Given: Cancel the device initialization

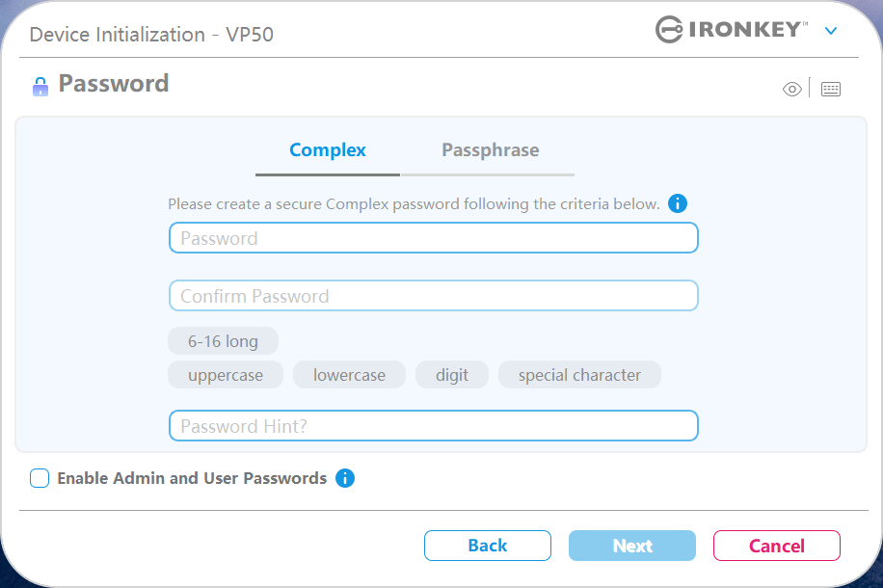Looking at the screenshot, I should [x=776, y=546].
